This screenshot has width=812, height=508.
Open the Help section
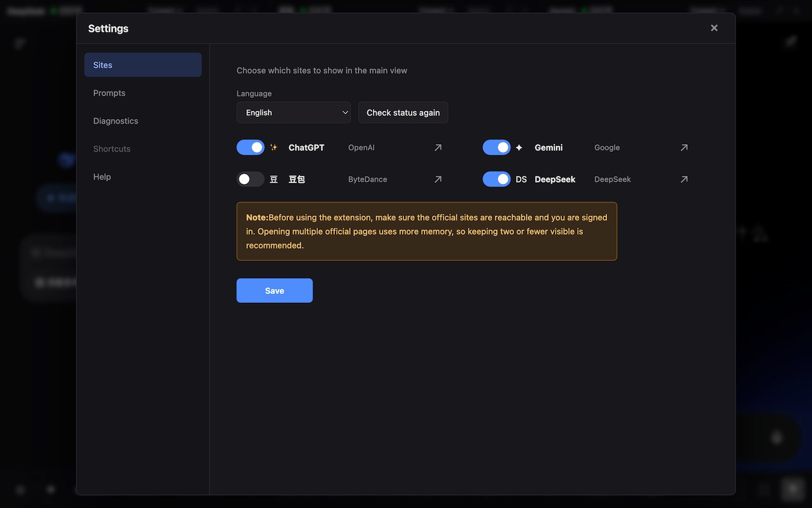pos(143,177)
